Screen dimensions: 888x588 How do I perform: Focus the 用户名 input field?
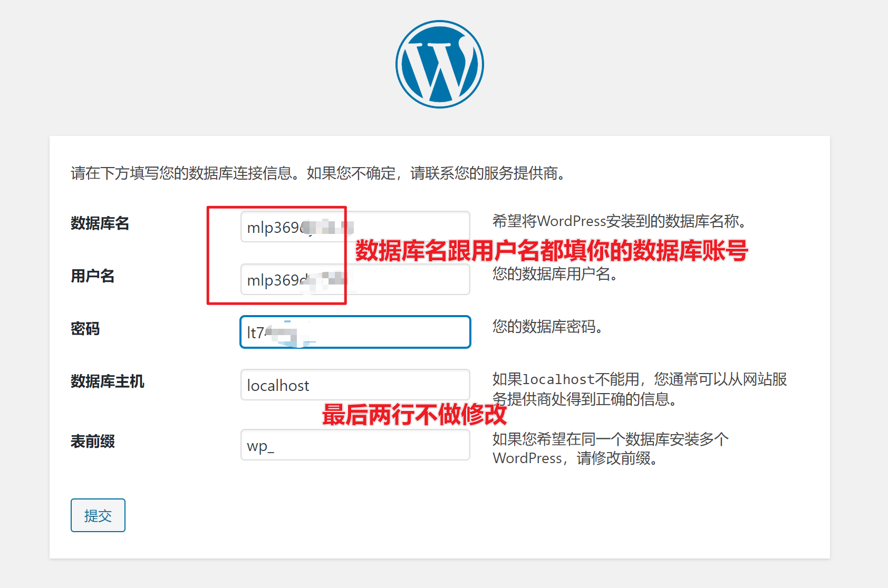tap(355, 279)
